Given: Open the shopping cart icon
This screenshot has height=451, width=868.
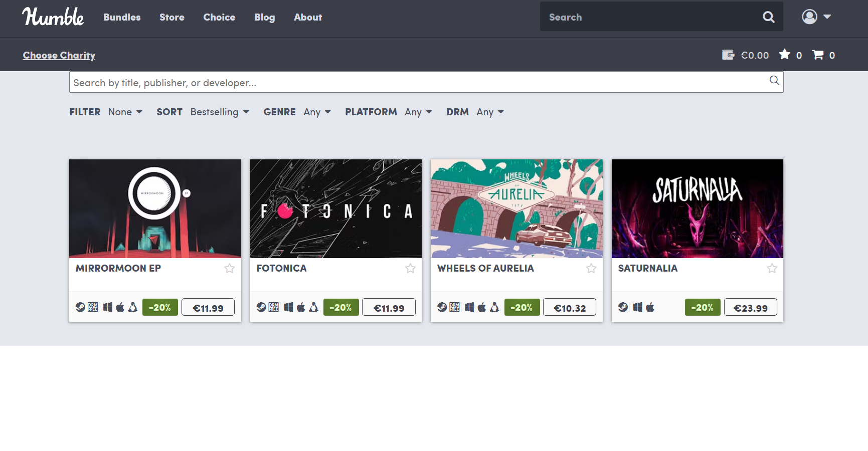Looking at the screenshot, I should click(x=818, y=55).
